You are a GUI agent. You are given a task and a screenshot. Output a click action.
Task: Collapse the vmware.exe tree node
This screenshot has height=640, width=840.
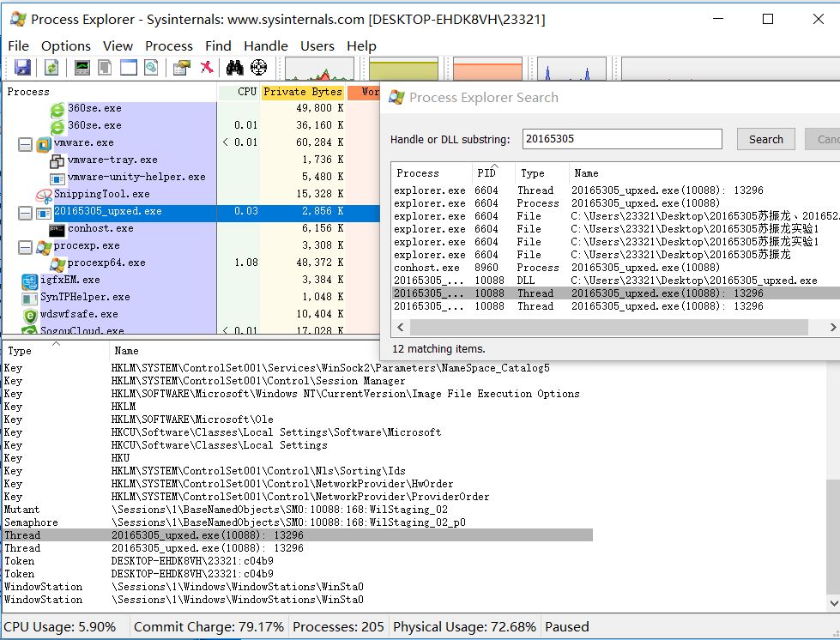[25, 144]
